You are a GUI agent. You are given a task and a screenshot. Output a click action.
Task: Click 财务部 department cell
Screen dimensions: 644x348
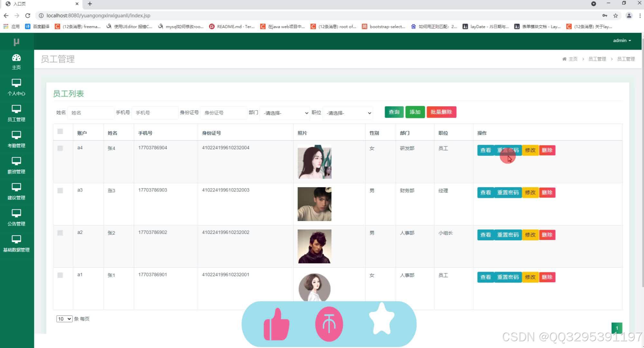[x=407, y=191]
